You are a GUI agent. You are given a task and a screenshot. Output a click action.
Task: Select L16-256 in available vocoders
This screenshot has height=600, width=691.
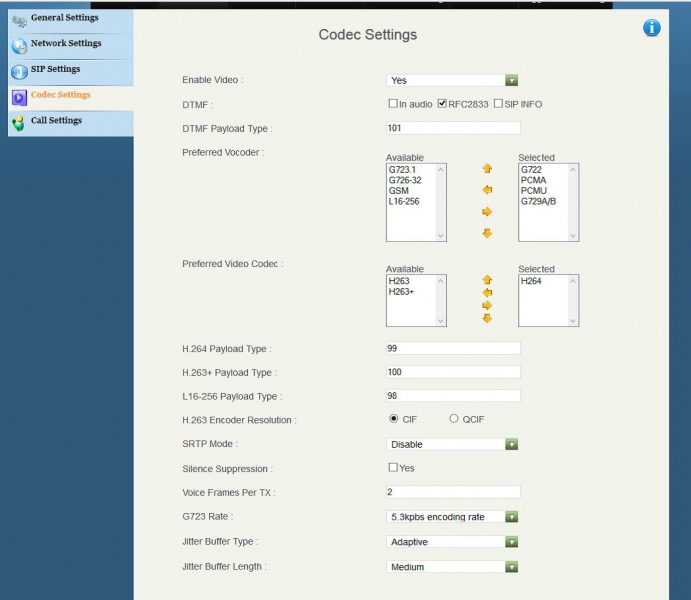pos(404,201)
